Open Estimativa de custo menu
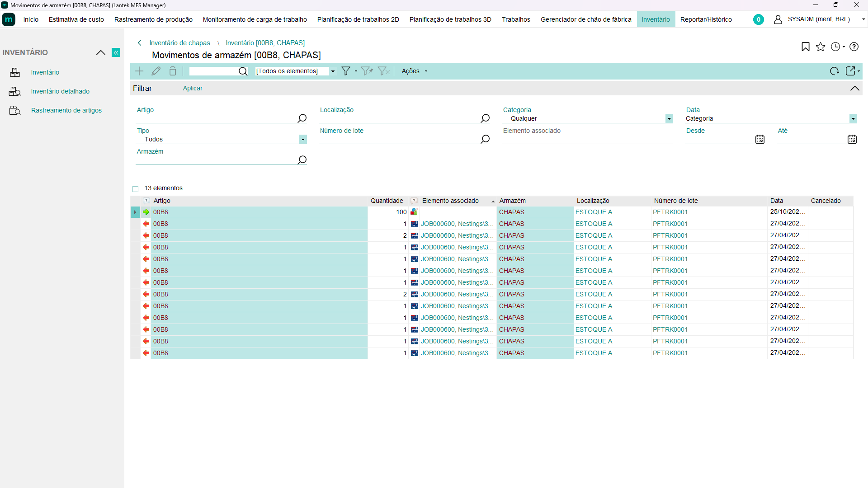Image resolution: width=868 pixels, height=488 pixels. (x=76, y=19)
